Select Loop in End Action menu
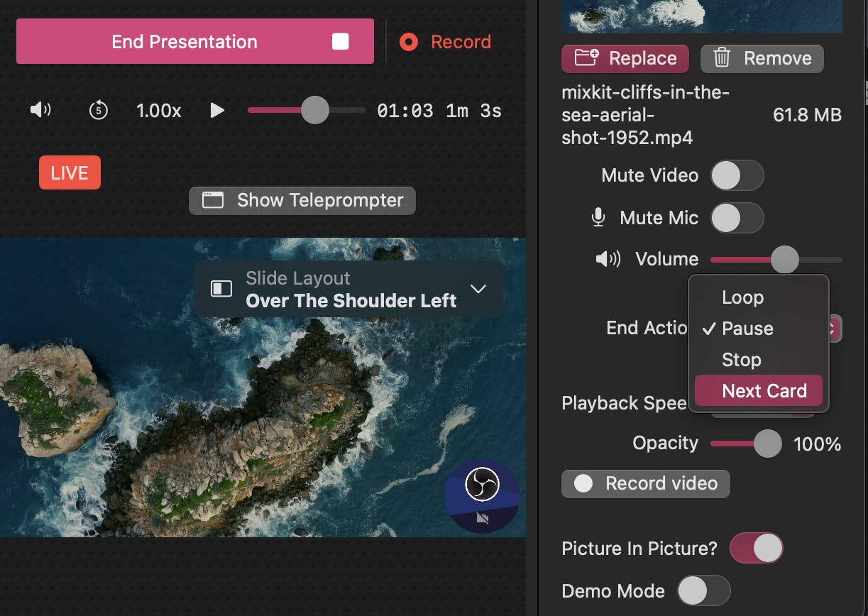The image size is (868, 616). click(x=758, y=297)
